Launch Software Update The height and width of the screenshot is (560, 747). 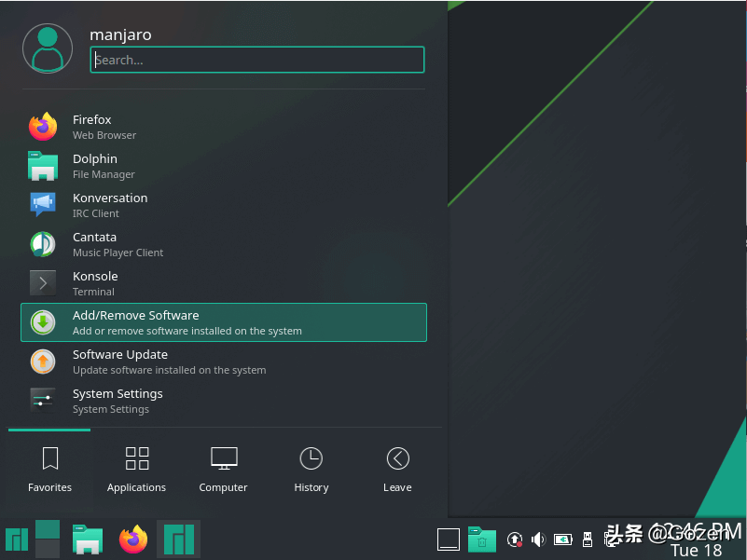224,362
